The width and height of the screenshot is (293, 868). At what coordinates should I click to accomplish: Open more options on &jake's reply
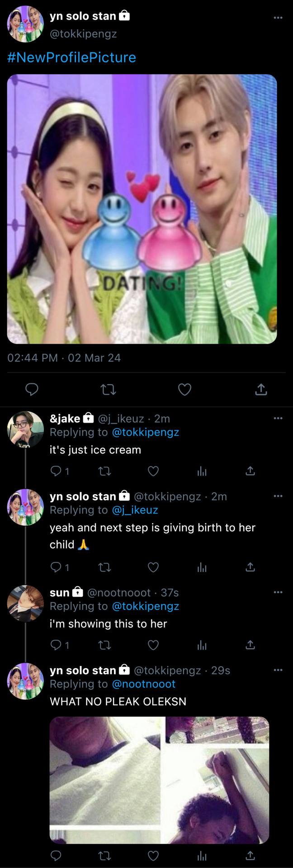(x=278, y=418)
